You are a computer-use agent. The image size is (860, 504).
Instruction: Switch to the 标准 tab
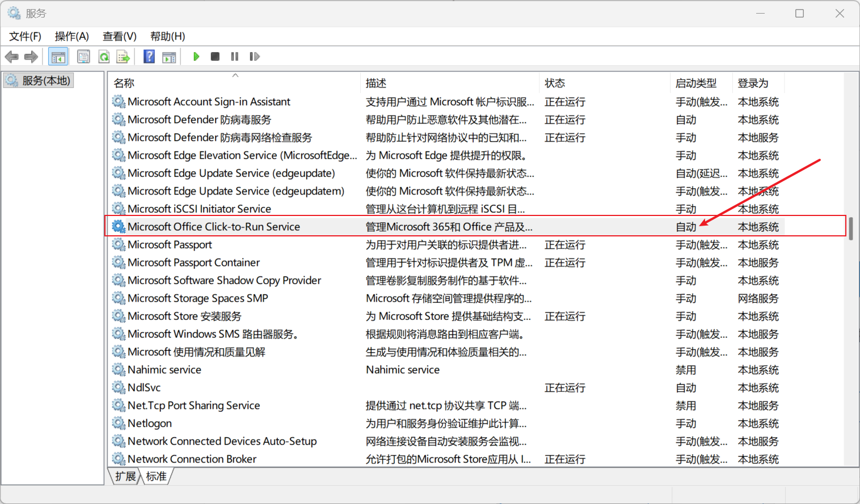(x=156, y=476)
